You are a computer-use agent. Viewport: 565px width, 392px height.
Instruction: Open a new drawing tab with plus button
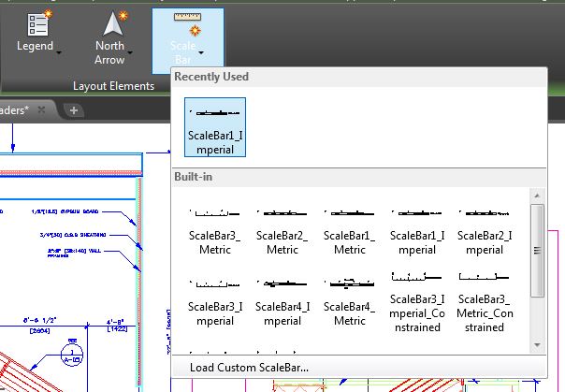[74, 109]
